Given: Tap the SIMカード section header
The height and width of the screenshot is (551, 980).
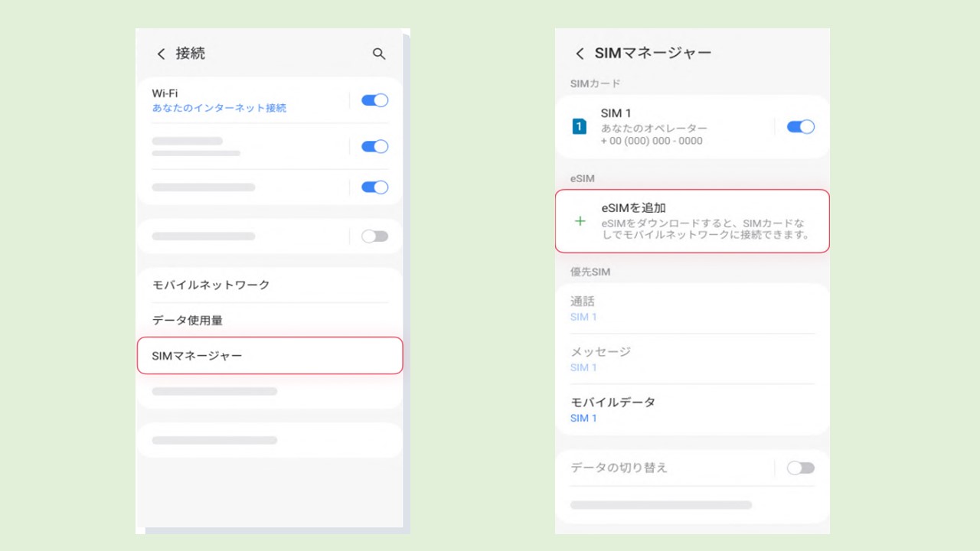Looking at the screenshot, I should 595,83.
